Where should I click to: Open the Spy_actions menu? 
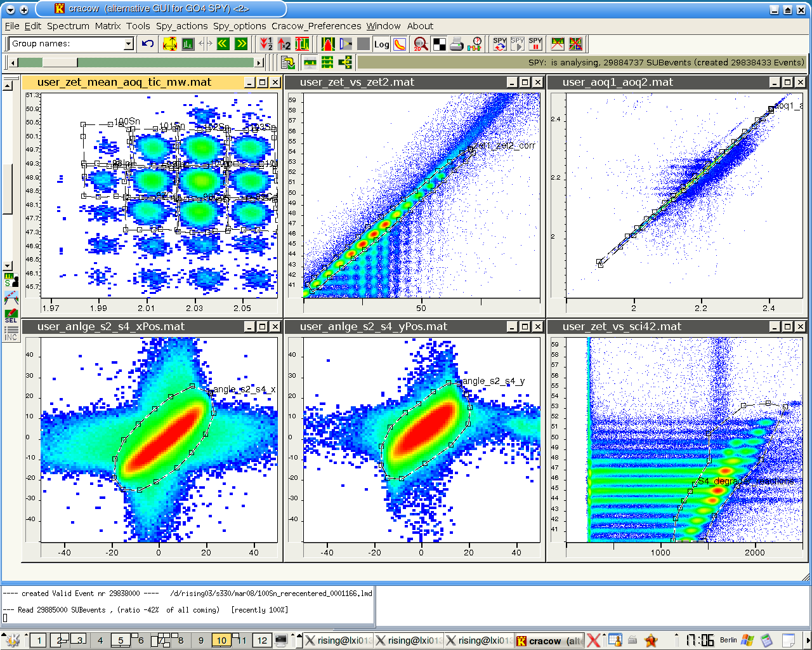(182, 26)
